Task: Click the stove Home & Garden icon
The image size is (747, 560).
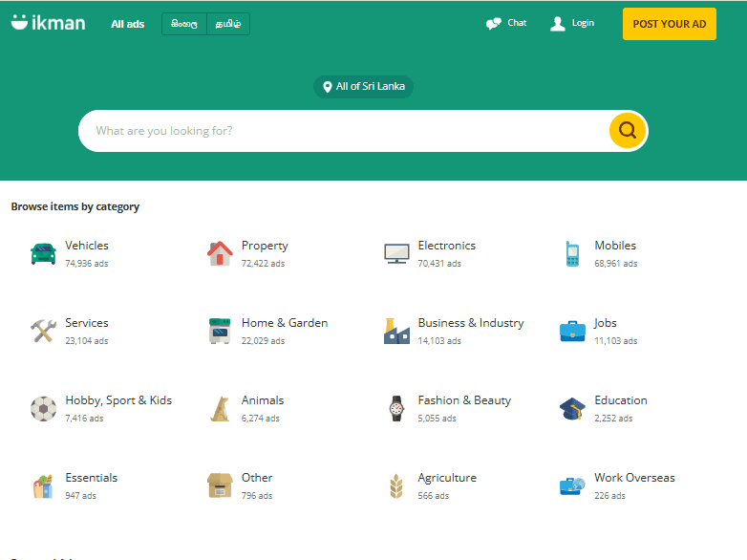Action: (x=220, y=331)
